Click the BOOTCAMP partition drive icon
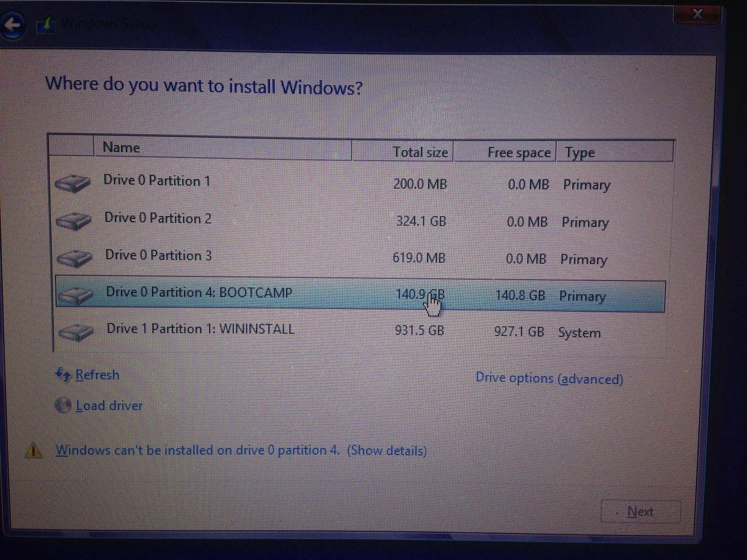 [x=75, y=294]
